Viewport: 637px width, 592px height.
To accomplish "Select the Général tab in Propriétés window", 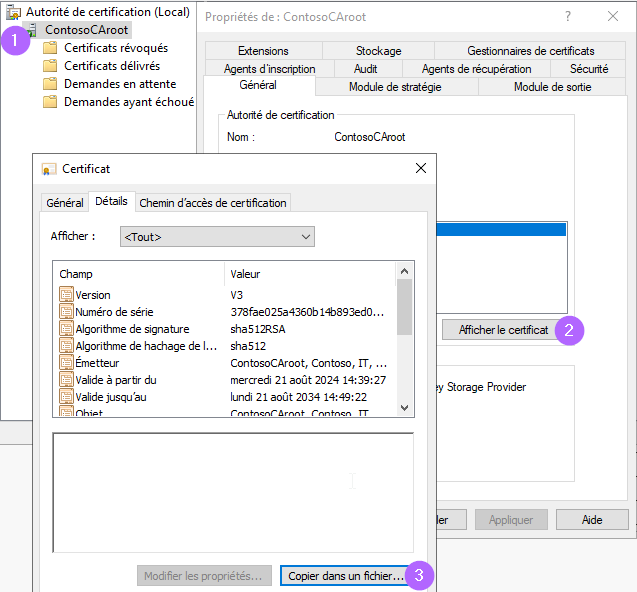I will (x=258, y=85).
